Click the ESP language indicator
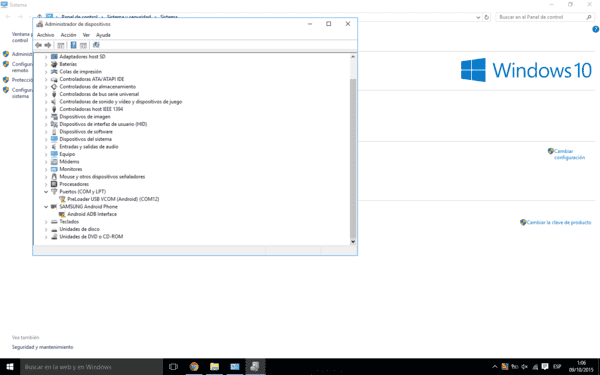 click(557, 367)
